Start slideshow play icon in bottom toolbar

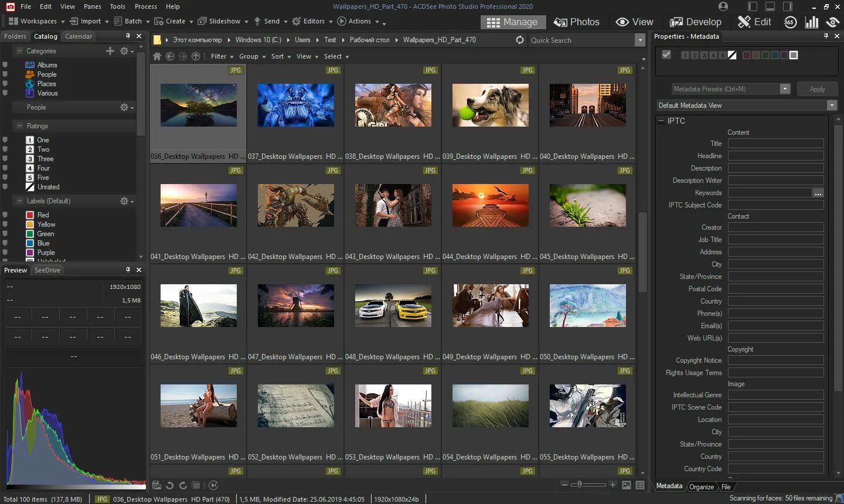coord(213,485)
